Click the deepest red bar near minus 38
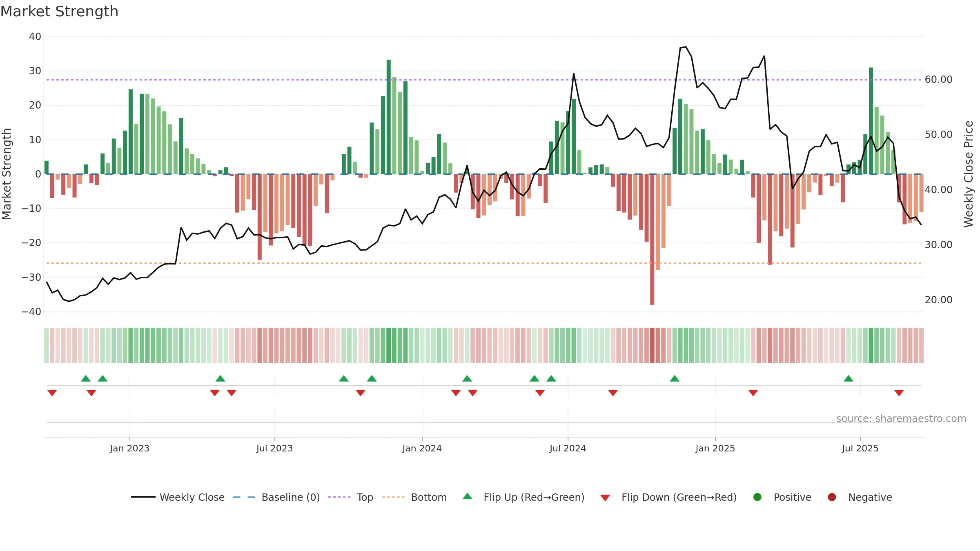Screen dimensions: 980x551 click(x=652, y=239)
